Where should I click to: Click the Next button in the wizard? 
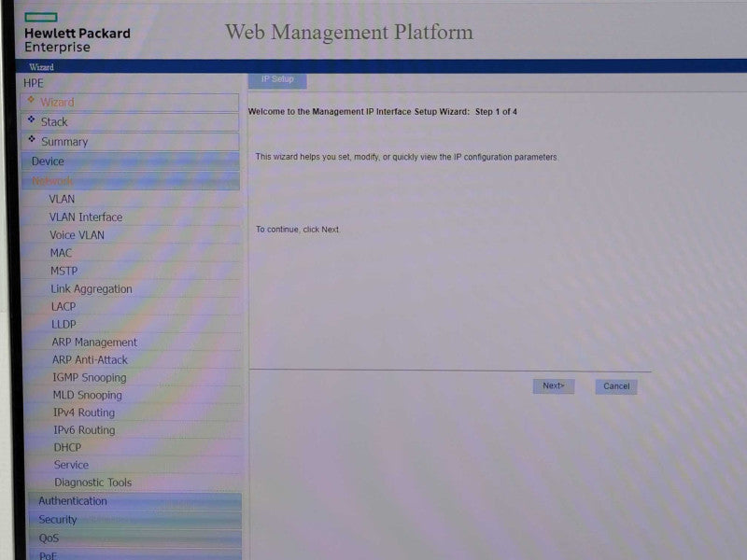553,386
